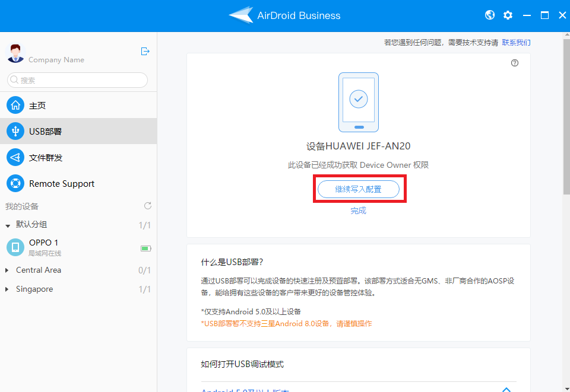The height and width of the screenshot is (392, 570).
Task: Open settings gear in title bar
Action: (508, 15)
